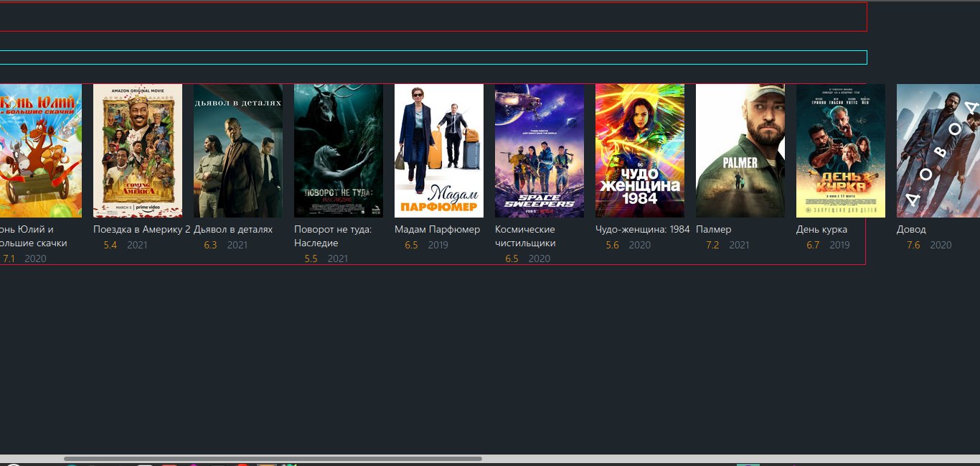
Task: Click rating 7.1 under Конь Юлий
Action: click(9, 259)
